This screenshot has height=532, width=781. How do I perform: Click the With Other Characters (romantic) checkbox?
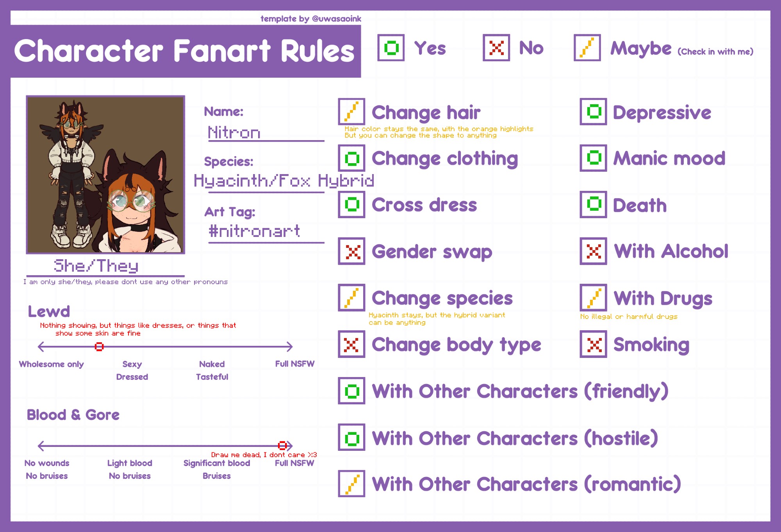(x=351, y=484)
